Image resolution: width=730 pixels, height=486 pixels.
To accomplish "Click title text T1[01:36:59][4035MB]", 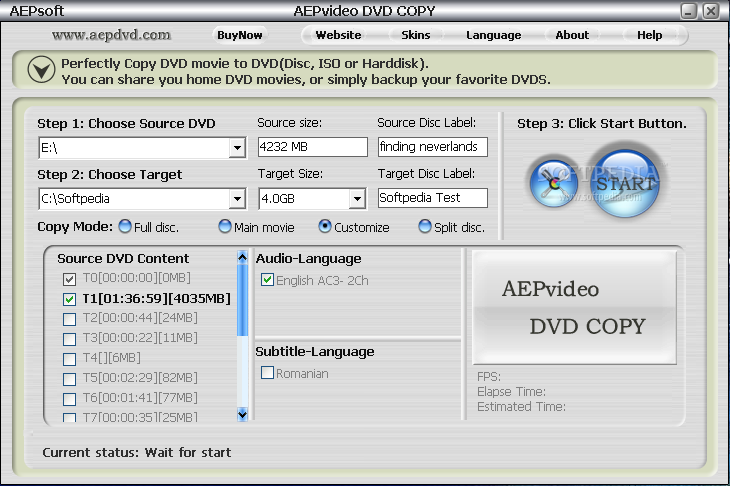I will [156, 299].
